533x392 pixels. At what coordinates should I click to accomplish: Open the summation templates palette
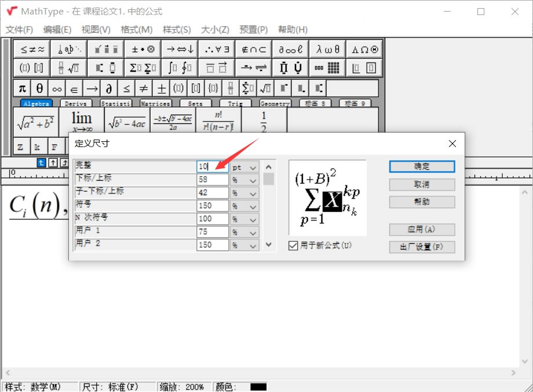143,68
